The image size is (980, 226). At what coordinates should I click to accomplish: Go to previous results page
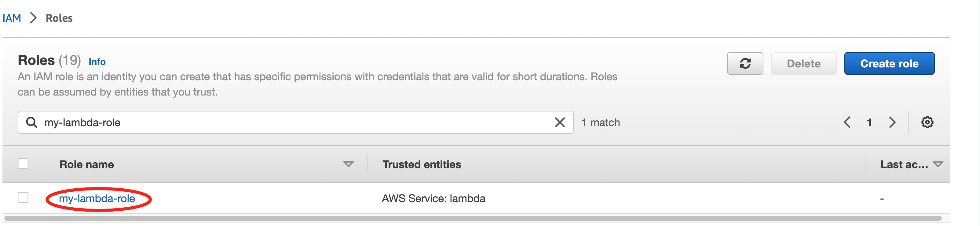point(847,122)
